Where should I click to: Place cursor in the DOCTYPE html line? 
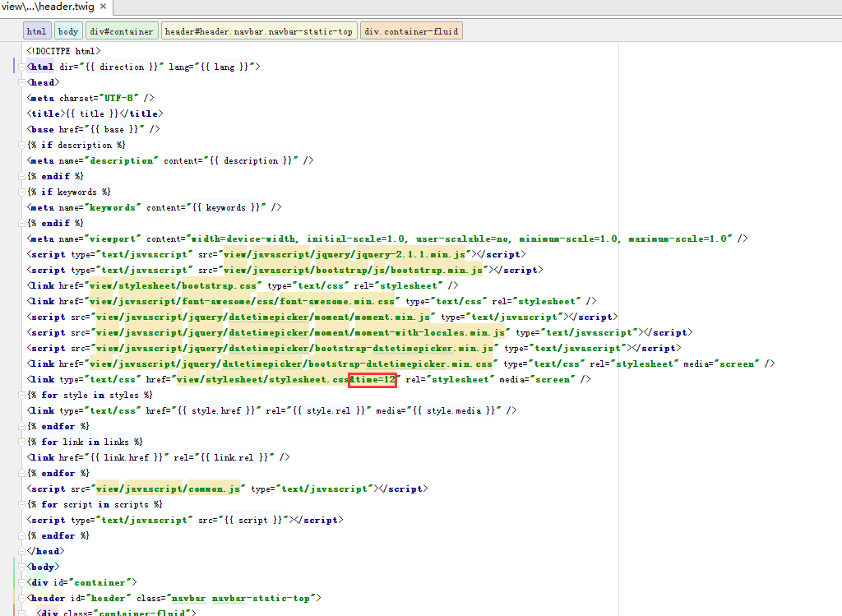[x=64, y=51]
